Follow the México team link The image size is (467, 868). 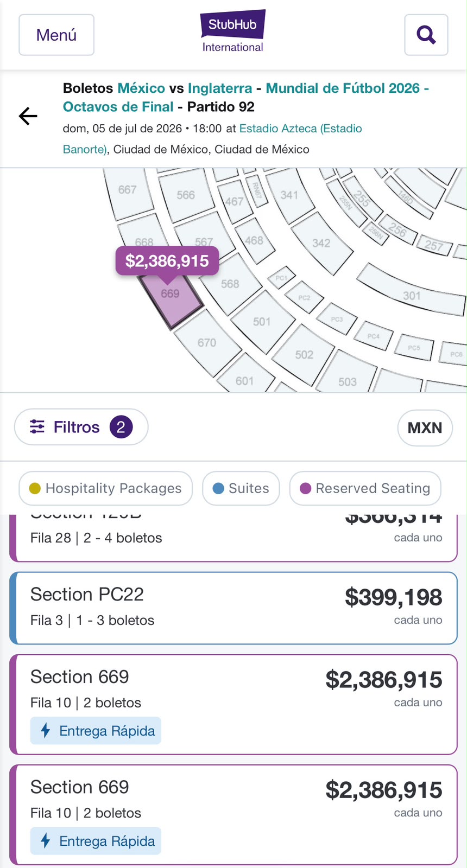[x=141, y=88]
